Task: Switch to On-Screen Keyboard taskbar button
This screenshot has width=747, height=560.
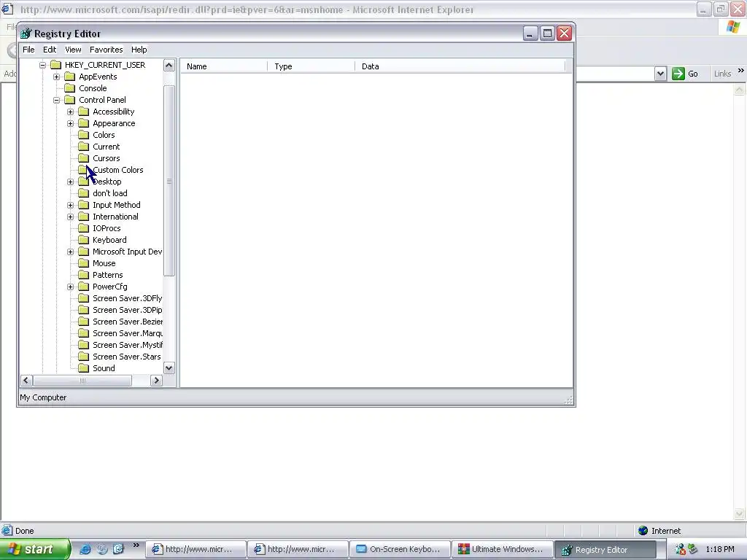Action: point(400,550)
